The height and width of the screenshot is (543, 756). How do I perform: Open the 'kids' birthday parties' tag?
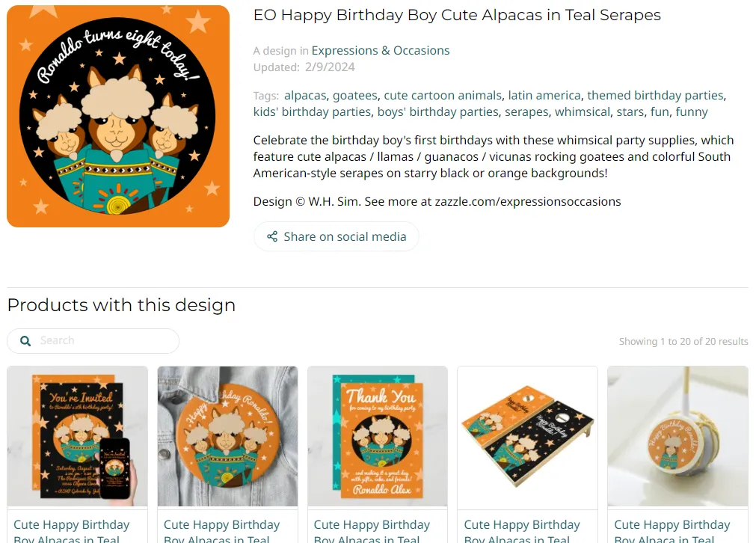312,112
